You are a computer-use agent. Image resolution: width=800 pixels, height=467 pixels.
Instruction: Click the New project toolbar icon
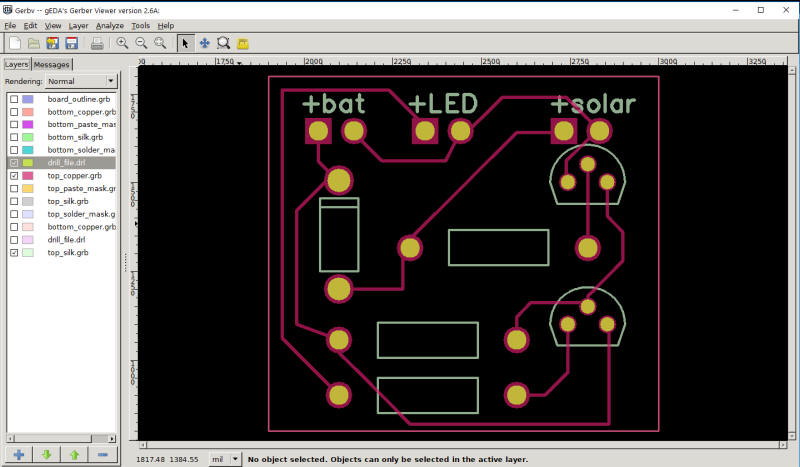(14, 43)
